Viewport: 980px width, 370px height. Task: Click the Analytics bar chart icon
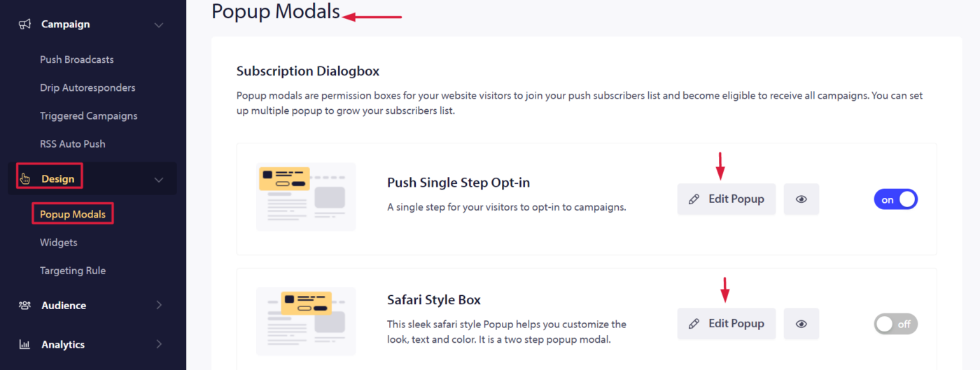tap(24, 344)
